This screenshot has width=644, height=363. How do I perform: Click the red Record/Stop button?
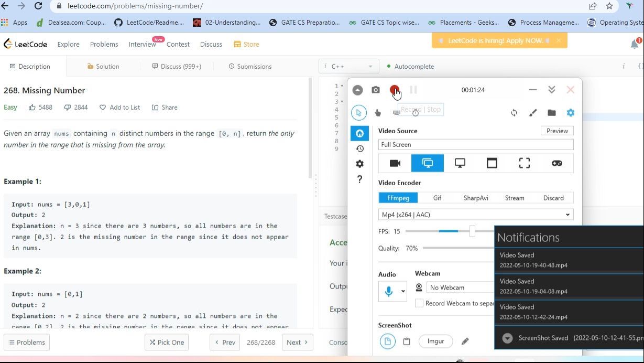[x=394, y=90]
